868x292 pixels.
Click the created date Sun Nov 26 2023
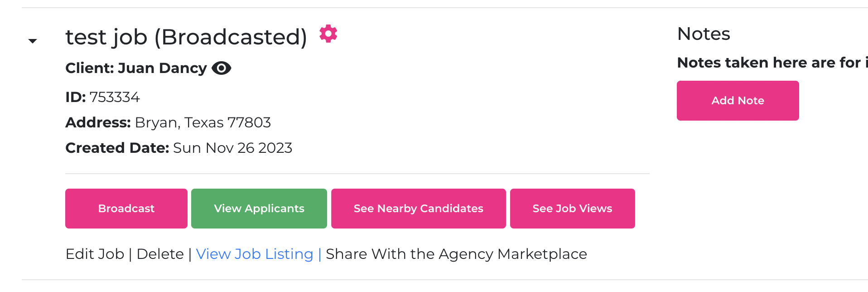(232, 148)
